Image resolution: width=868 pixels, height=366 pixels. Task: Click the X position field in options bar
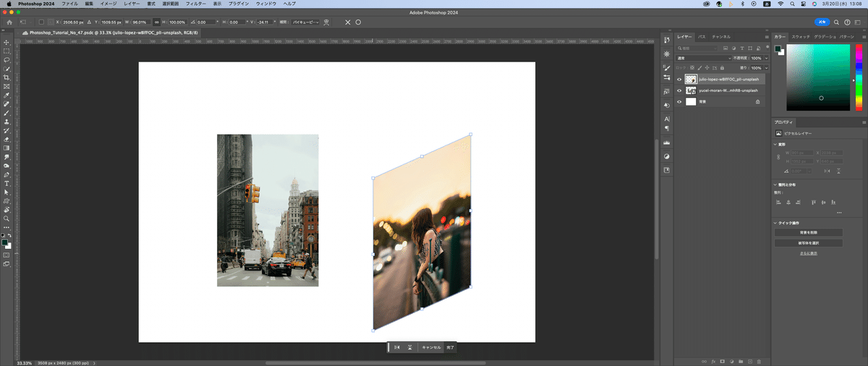75,22
